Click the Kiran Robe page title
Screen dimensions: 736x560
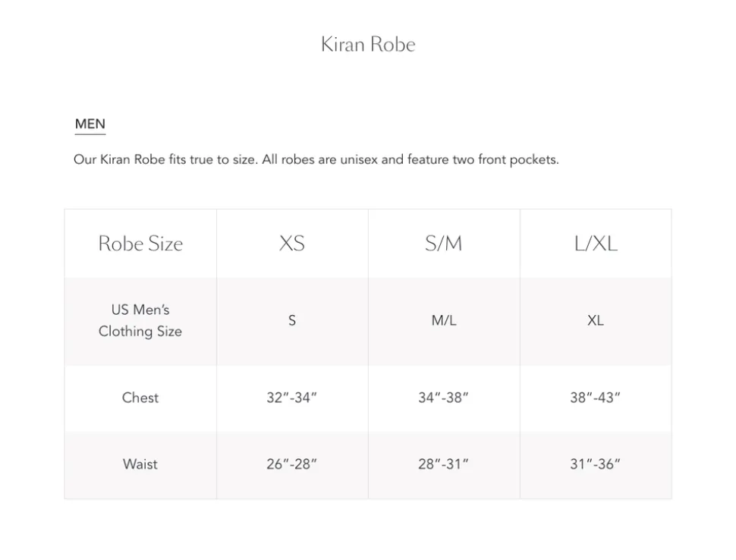(368, 44)
